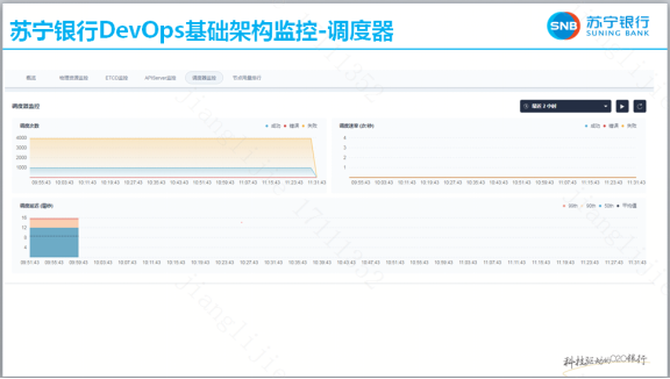Click the SNB Suning Bank logo

pyautogui.click(x=598, y=26)
